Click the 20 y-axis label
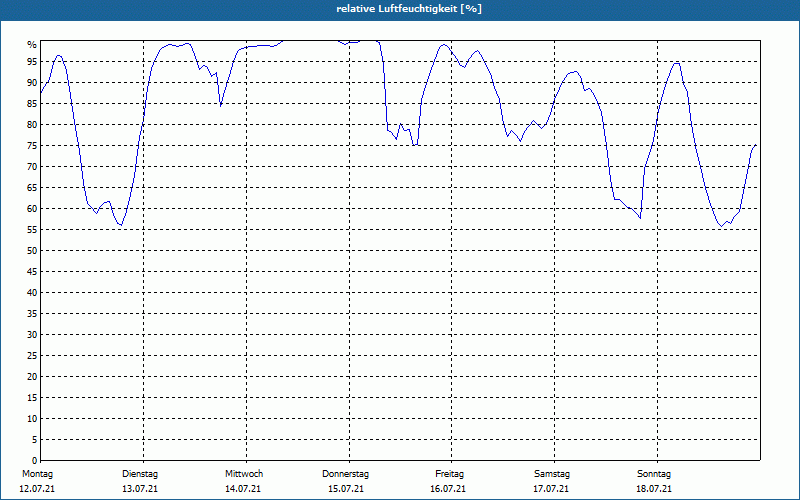This screenshot has height=500, width=800. coord(32,377)
